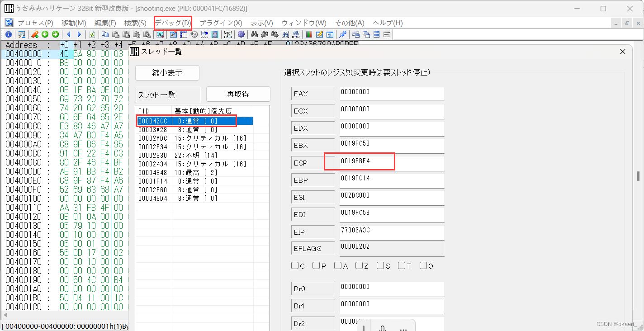Click the A→B replace icon

296,34
